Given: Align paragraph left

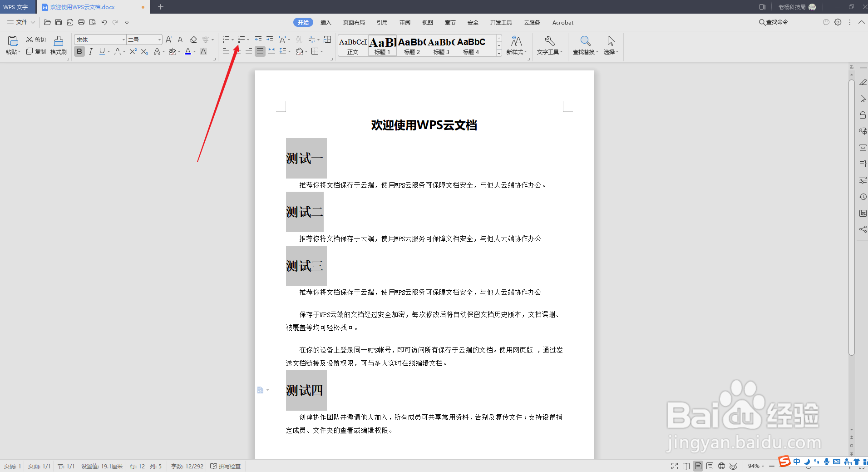Looking at the screenshot, I should [x=226, y=51].
